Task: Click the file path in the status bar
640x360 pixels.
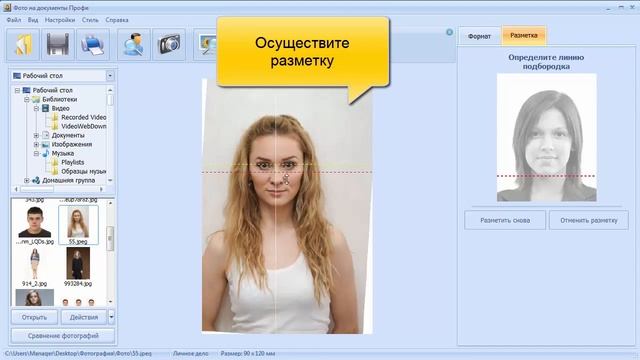Action: coord(78,353)
